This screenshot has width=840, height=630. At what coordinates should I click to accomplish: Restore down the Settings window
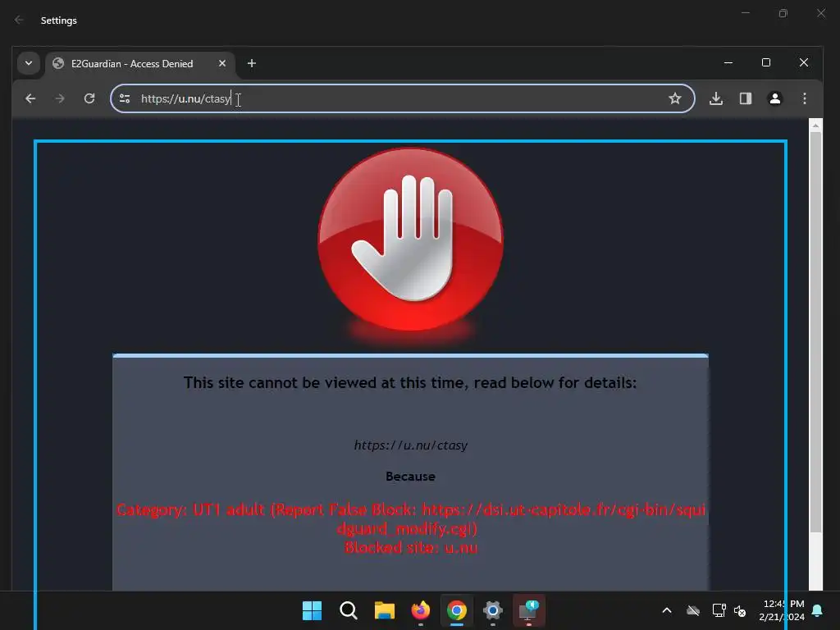(x=783, y=13)
